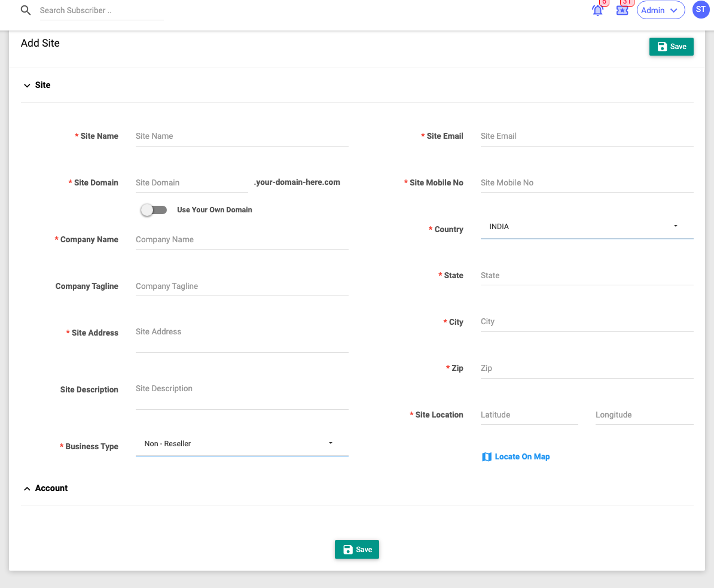Viewport: 714px width, 588px height.
Task: Click the Site Email input field
Action: pos(587,136)
